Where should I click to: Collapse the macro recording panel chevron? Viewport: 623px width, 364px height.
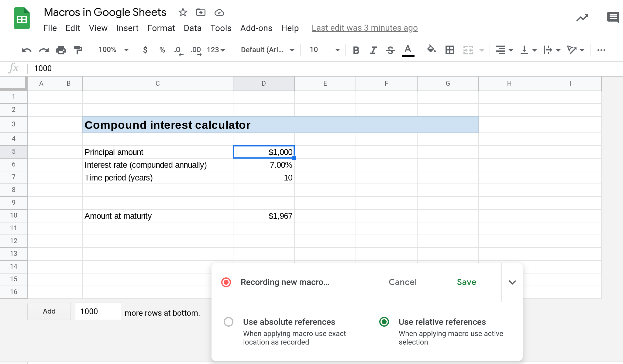pos(512,282)
